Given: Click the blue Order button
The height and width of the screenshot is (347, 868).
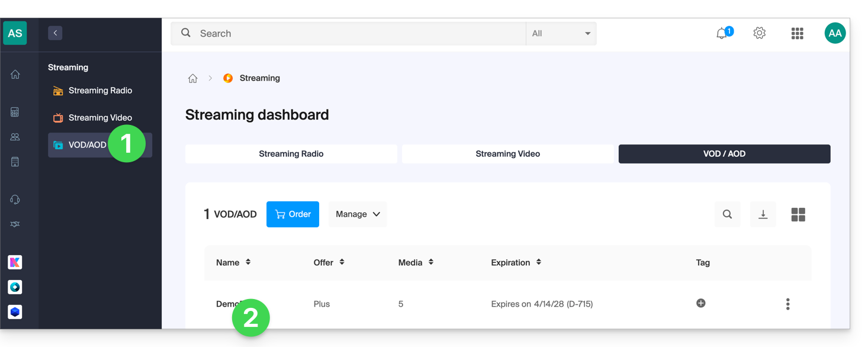Looking at the screenshot, I should coord(292,214).
